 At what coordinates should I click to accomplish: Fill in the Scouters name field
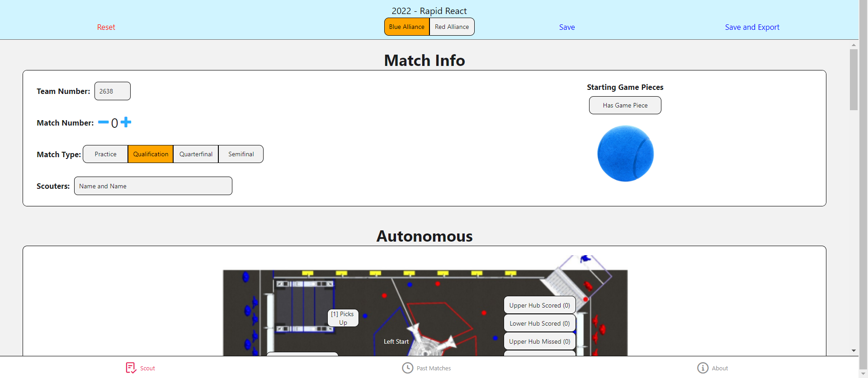(x=153, y=186)
